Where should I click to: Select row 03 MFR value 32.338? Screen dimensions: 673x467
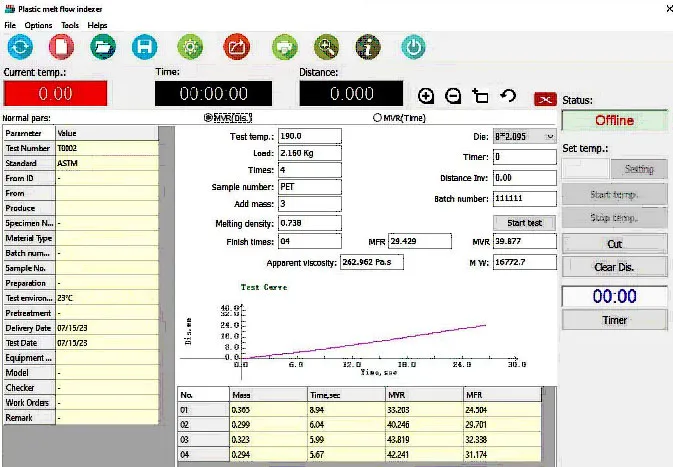pyautogui.click(x=503, y=440)
